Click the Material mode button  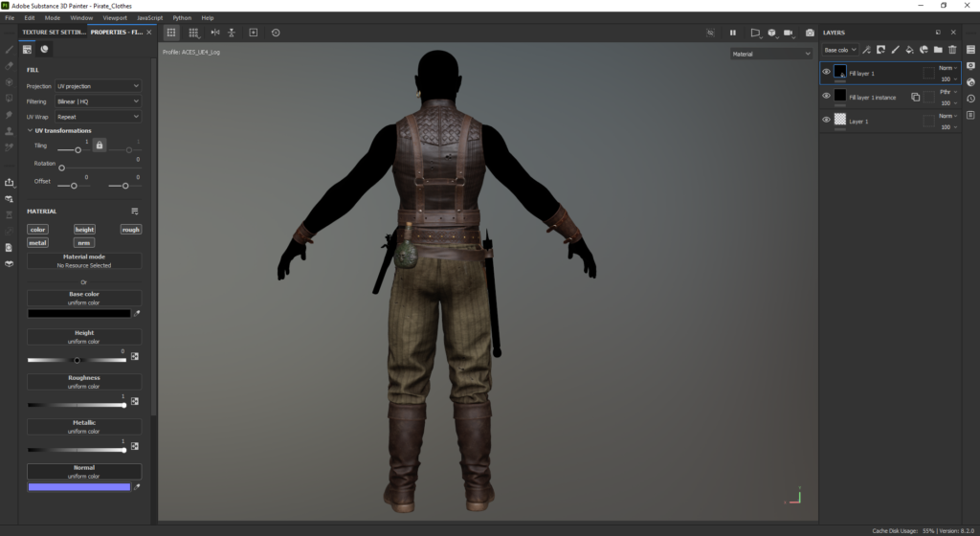pos(84,261)
